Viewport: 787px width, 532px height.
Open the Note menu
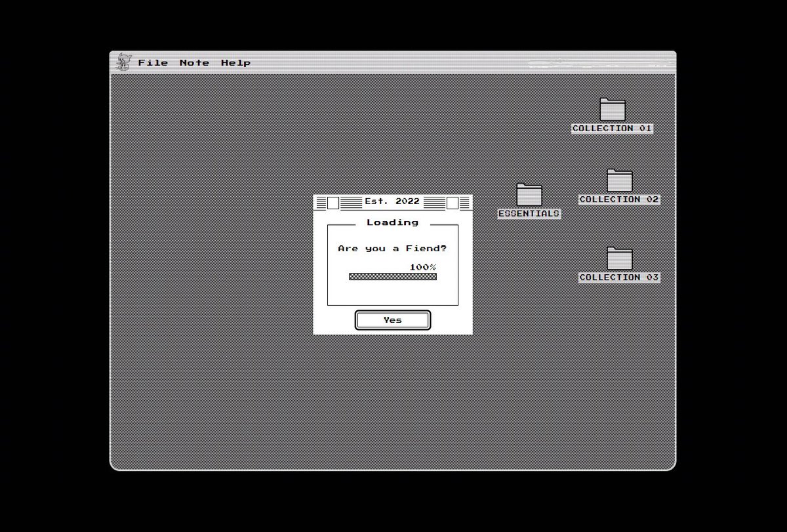click(x=195, y=63)
